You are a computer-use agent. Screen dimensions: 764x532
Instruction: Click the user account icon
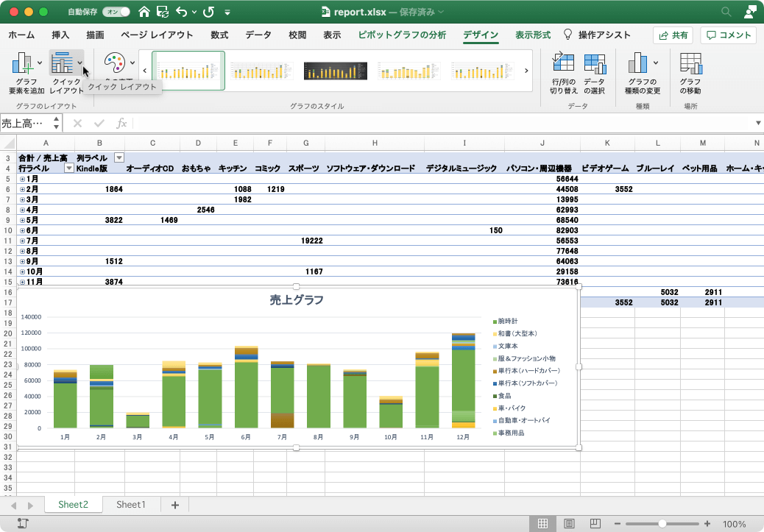coord(750,12)
